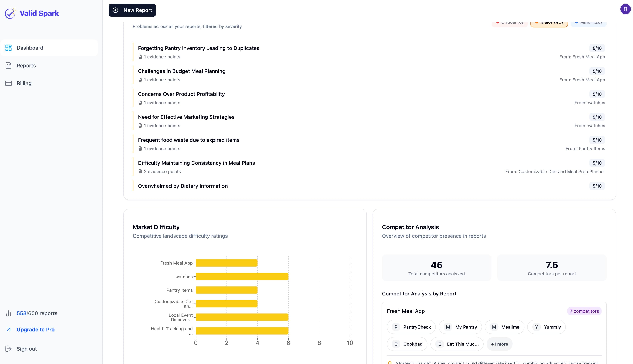
Task: Open the R profile avatar
Action: click(x=626, y=9)
